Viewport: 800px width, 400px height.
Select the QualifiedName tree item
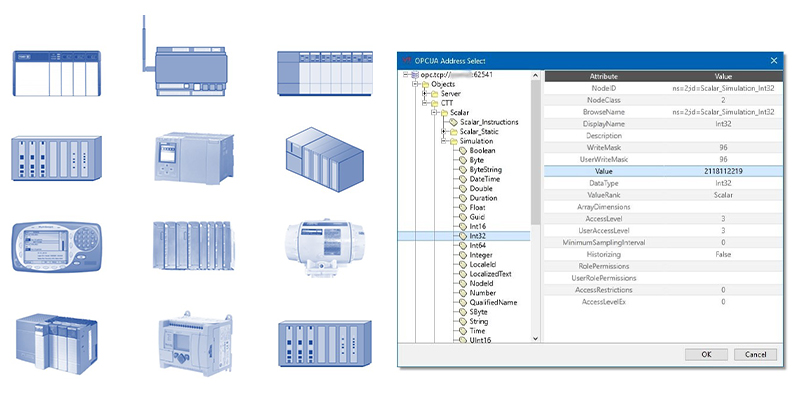(x=493, y=302)
